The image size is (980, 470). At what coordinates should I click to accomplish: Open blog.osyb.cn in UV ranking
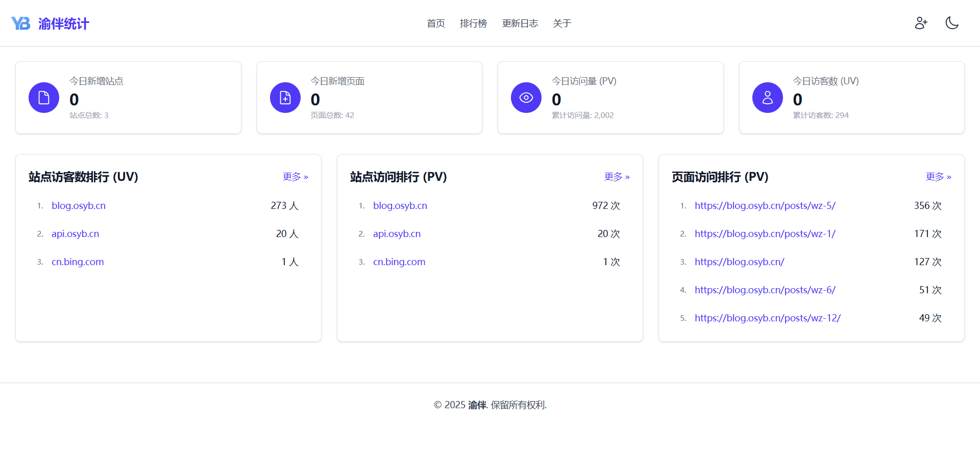tap(79, 206)
